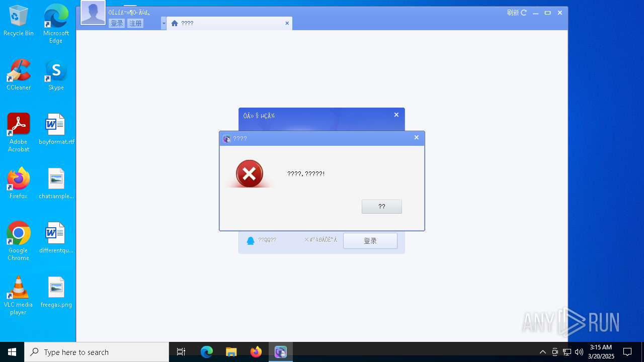Open the notification center icon
The image size is (644, 362).
click(627, 352)
